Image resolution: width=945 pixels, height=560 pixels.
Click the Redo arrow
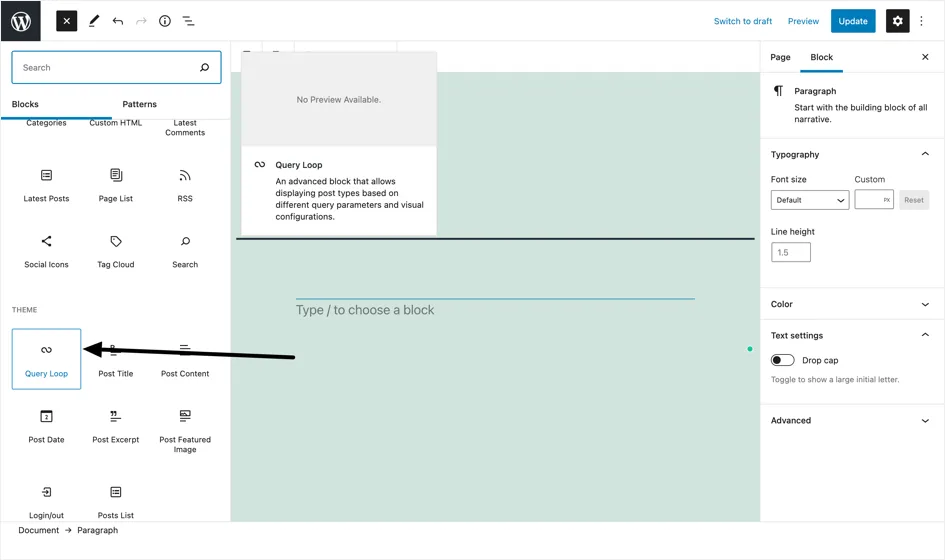click(141, 21)
